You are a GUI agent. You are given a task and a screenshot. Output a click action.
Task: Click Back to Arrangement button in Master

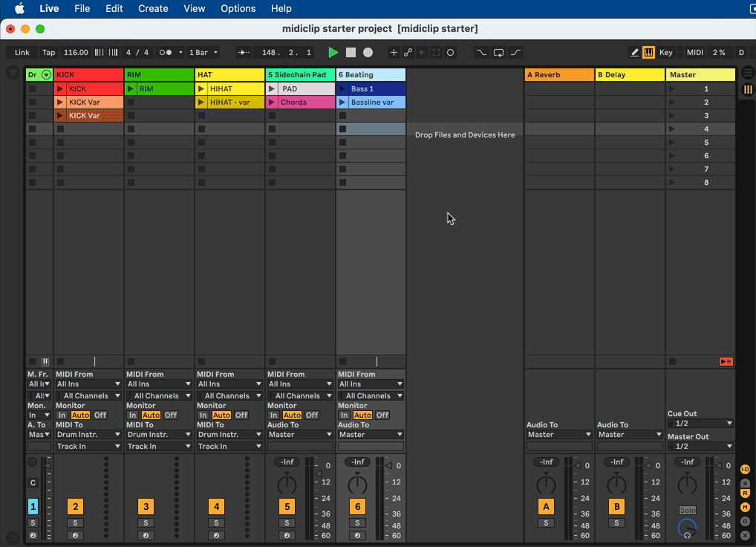click(726, 362)
